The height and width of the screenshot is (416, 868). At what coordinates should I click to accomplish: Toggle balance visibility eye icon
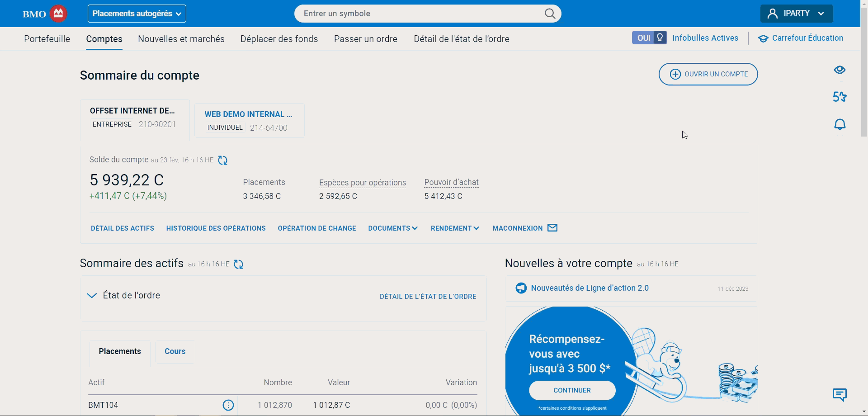tap(840, 70)
